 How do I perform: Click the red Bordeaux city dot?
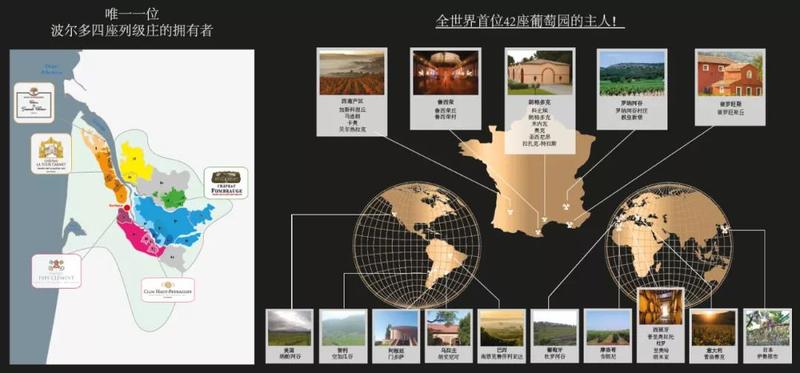pos(127,208)
